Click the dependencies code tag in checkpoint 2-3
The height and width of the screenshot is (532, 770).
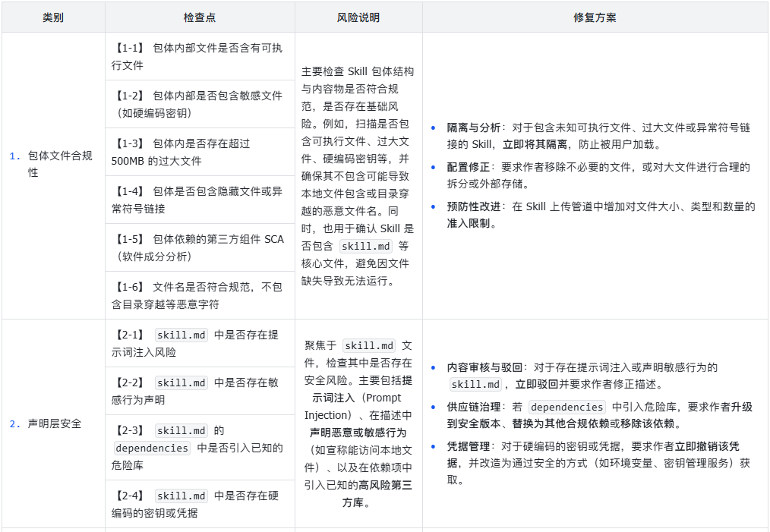(152, 448)
